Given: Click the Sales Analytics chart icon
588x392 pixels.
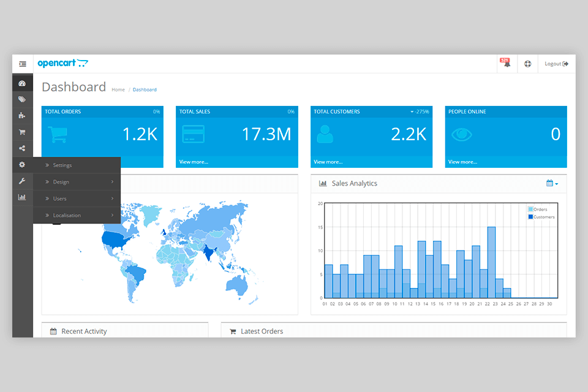Looking at the screenshot, I should click(x=323, y=183).
